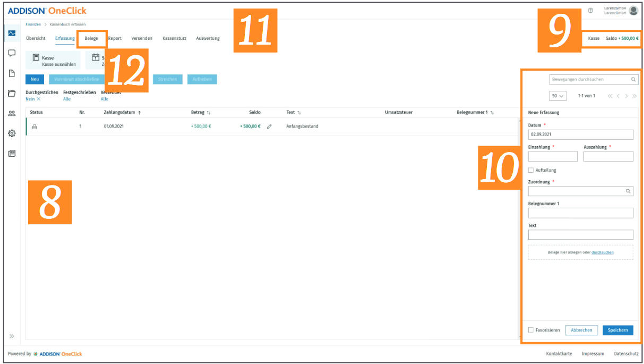Open the Versenden tab
The width and height of the screenshot is (644, 364).
(x=142, y=38)
